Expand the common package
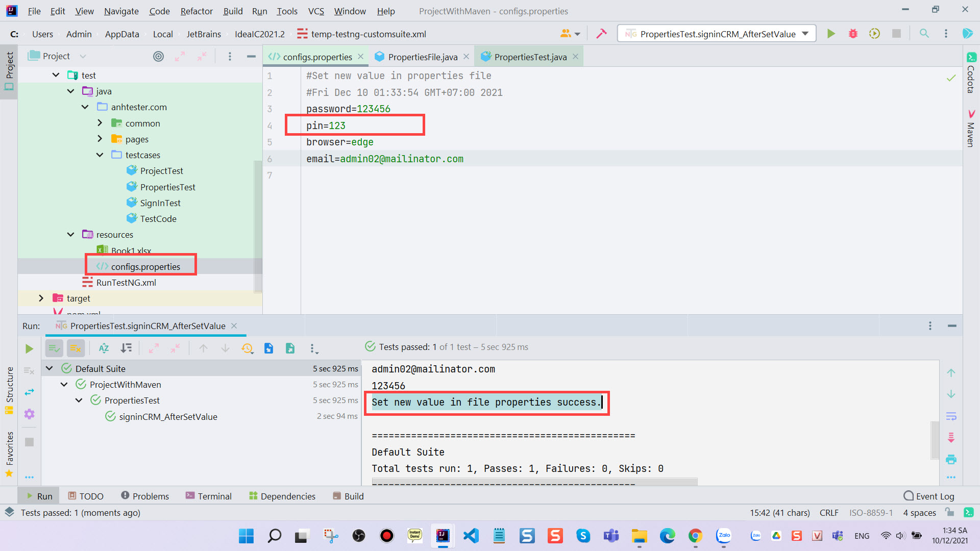This screenshot has width=980, height=551. pos(100,123)
